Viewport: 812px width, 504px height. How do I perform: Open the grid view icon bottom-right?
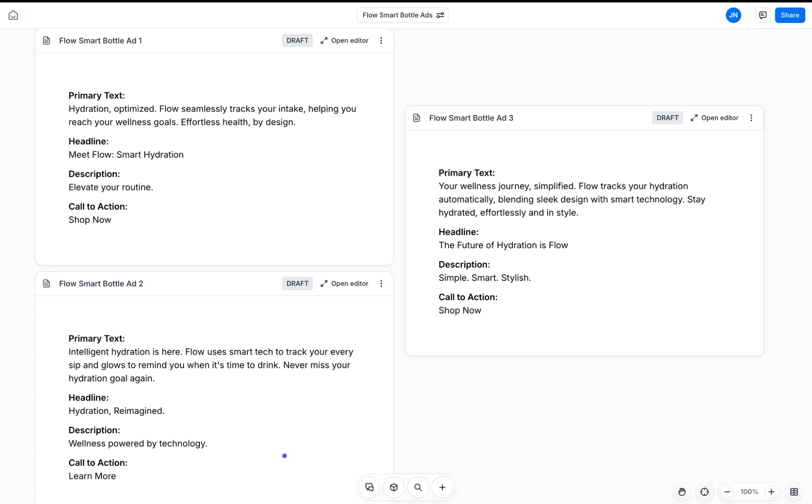tap(794, 491)
